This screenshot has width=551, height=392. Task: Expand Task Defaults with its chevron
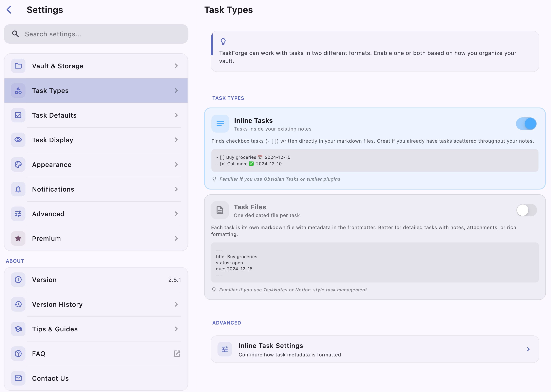[x=176, y=115]
